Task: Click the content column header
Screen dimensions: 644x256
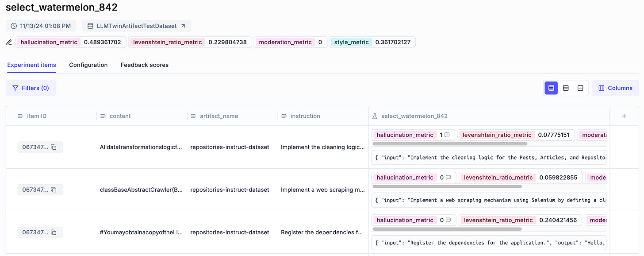Action: [142, 116]
